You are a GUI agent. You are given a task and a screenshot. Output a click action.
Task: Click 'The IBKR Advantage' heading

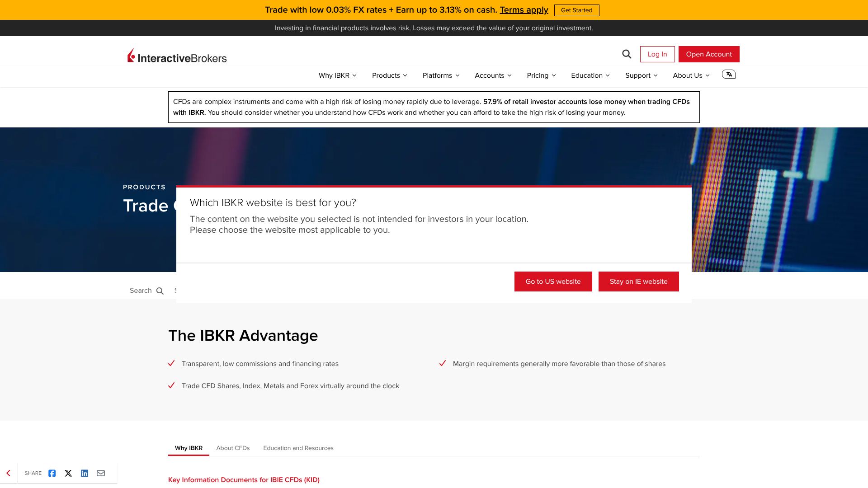pyautogui.click(x=243, y=336)
